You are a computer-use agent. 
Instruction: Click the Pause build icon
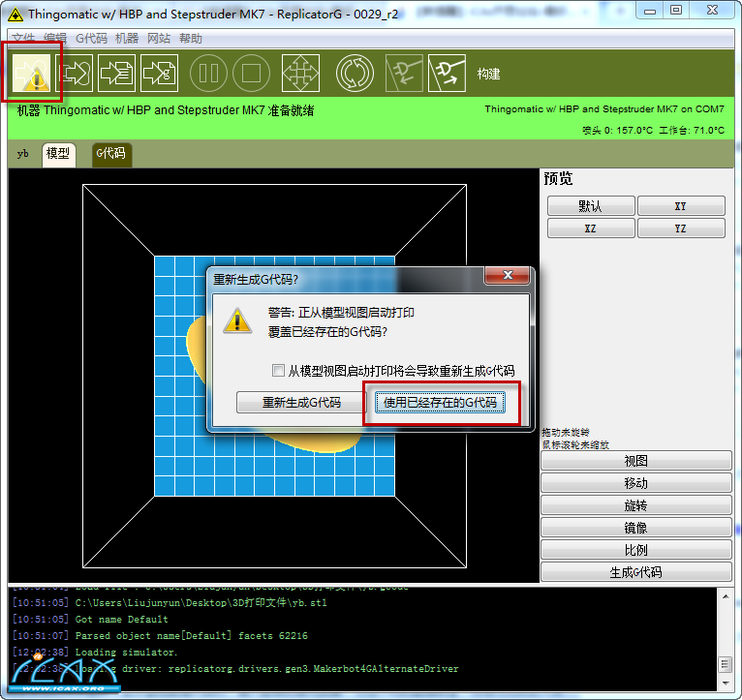pos(208,73)
